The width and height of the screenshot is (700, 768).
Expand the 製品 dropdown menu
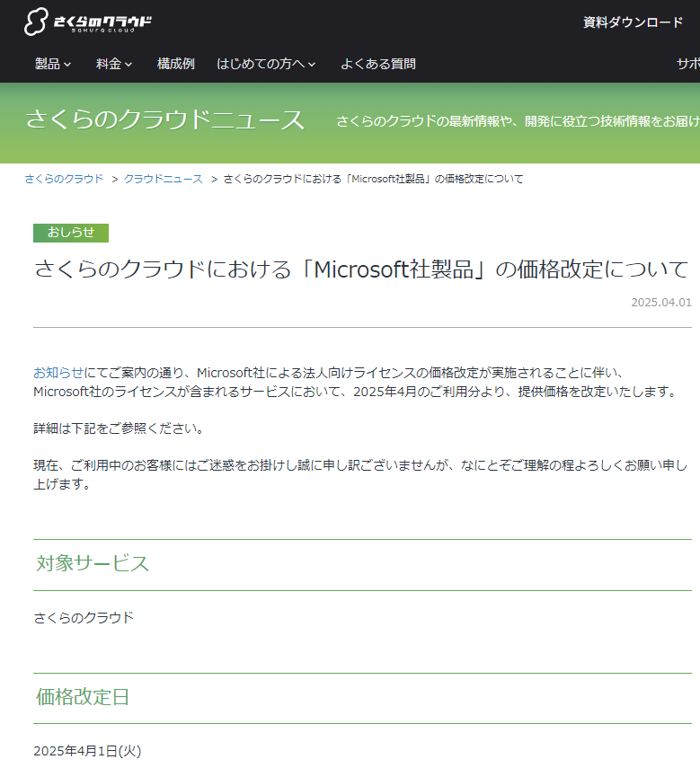[53, 64]
